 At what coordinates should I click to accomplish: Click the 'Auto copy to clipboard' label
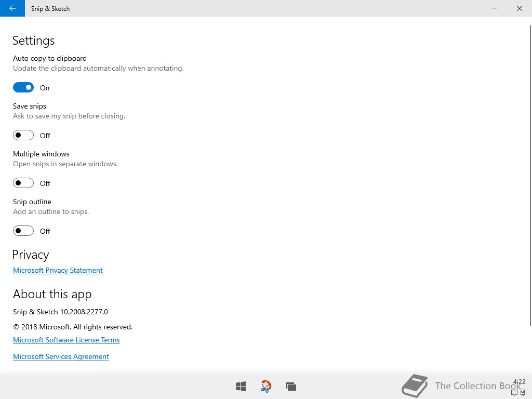50,58
